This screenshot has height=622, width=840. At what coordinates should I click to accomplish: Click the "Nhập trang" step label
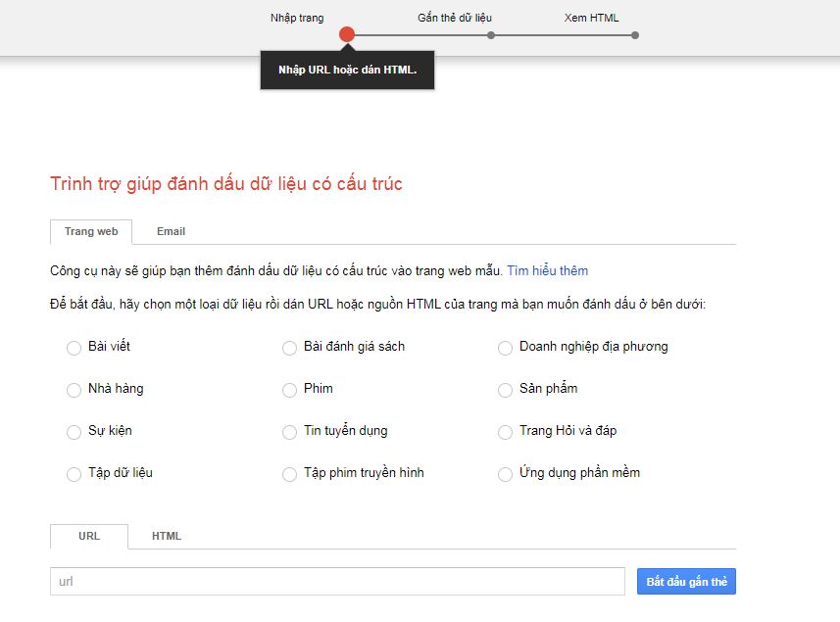click(x=297, y=18)
